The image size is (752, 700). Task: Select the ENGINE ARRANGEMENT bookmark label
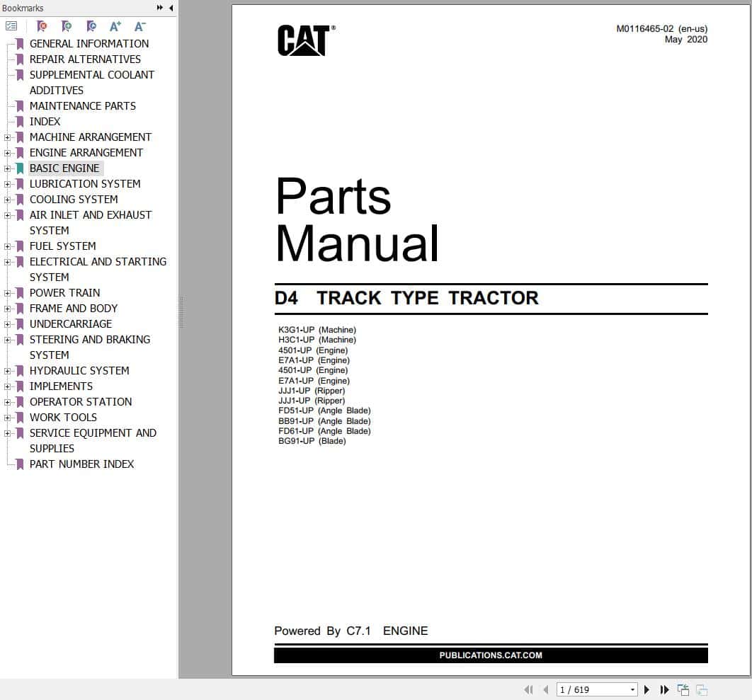(x=86, y=152)
